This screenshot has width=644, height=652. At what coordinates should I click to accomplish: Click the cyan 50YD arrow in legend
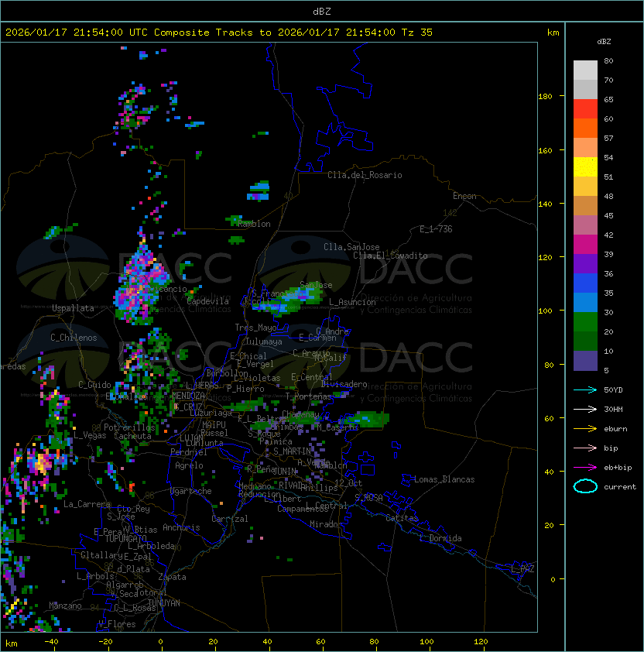[x=585, y=389]
